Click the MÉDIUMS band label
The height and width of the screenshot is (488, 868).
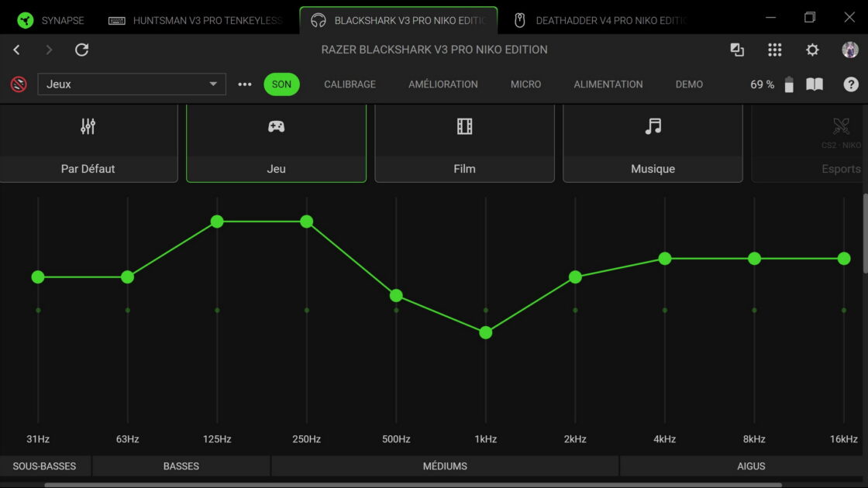pos(445,466)
